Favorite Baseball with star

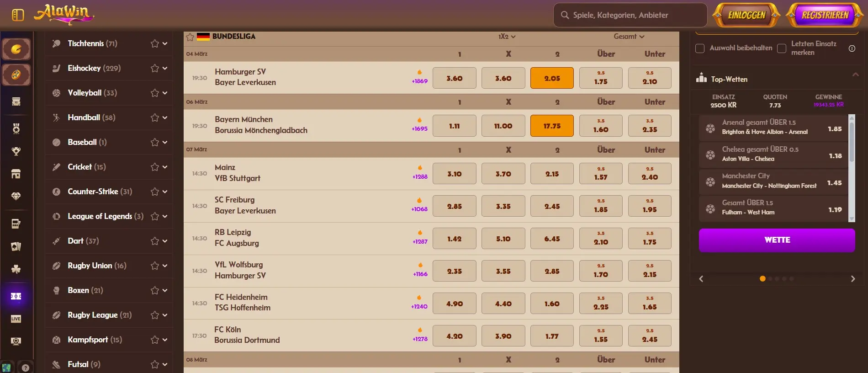[155, 142]
